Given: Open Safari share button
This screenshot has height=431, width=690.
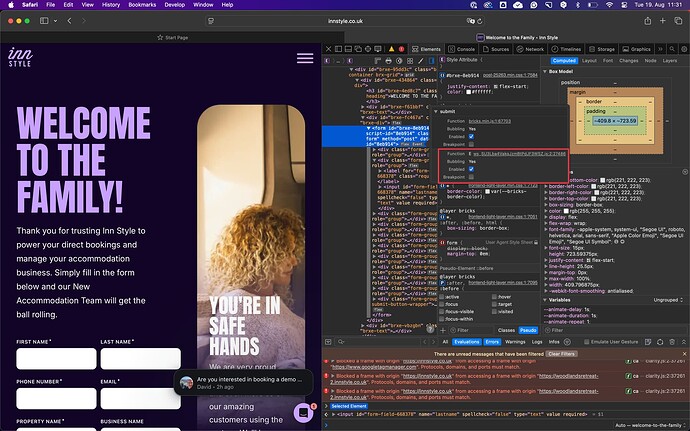Looking at the screenshot, I should [x=647, y=21].
